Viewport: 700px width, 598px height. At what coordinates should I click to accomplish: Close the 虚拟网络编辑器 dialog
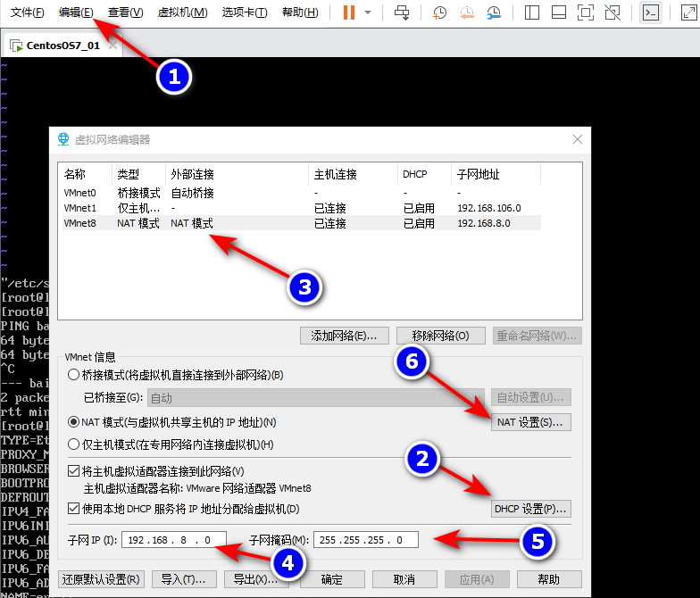click(x=577, y=139)
